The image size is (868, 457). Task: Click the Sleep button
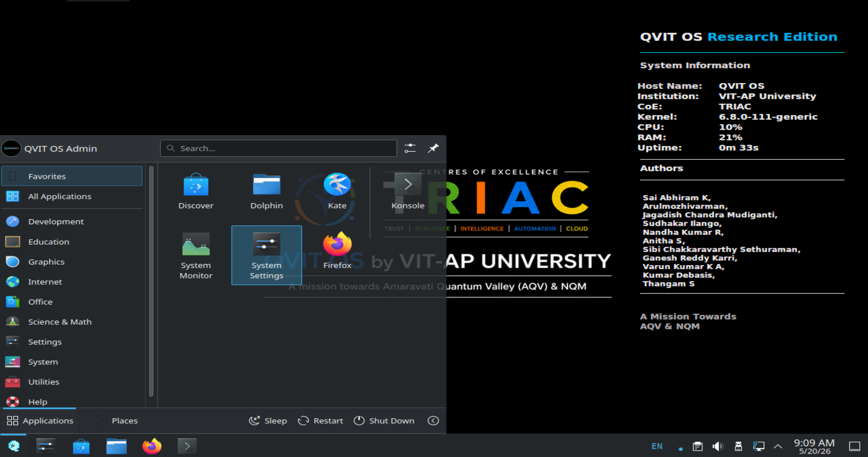(268, 421)
